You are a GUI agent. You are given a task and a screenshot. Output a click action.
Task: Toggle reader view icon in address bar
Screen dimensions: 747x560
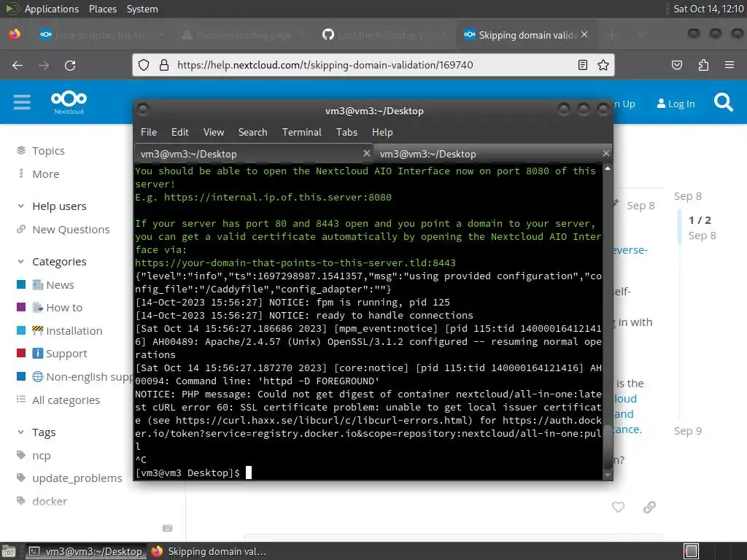pos(582,65)
